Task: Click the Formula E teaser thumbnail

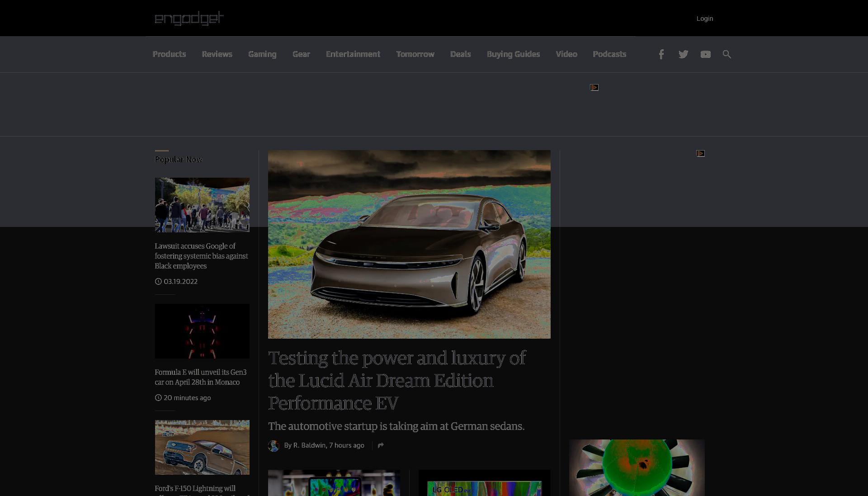Action: (x=202, y=331)
